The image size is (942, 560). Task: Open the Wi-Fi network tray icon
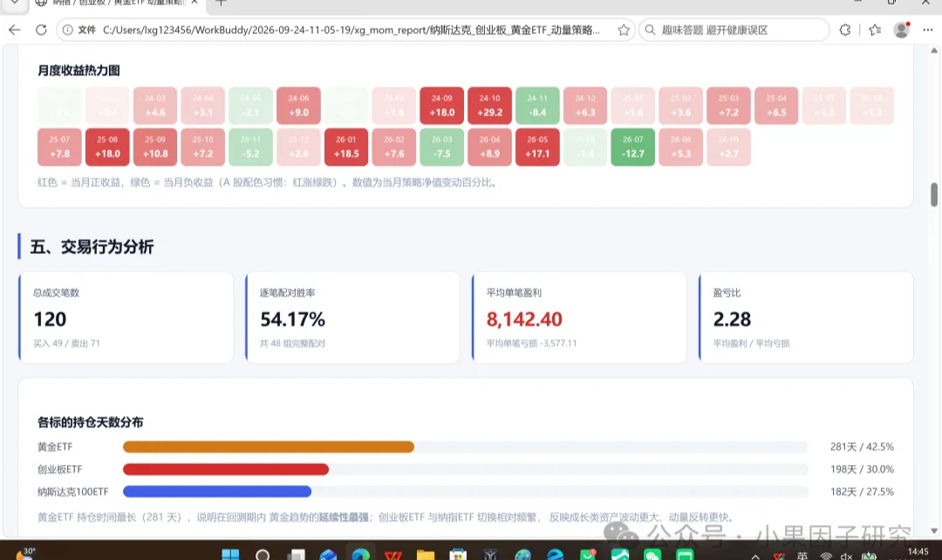pyautogui.click(x=827, y=557)
